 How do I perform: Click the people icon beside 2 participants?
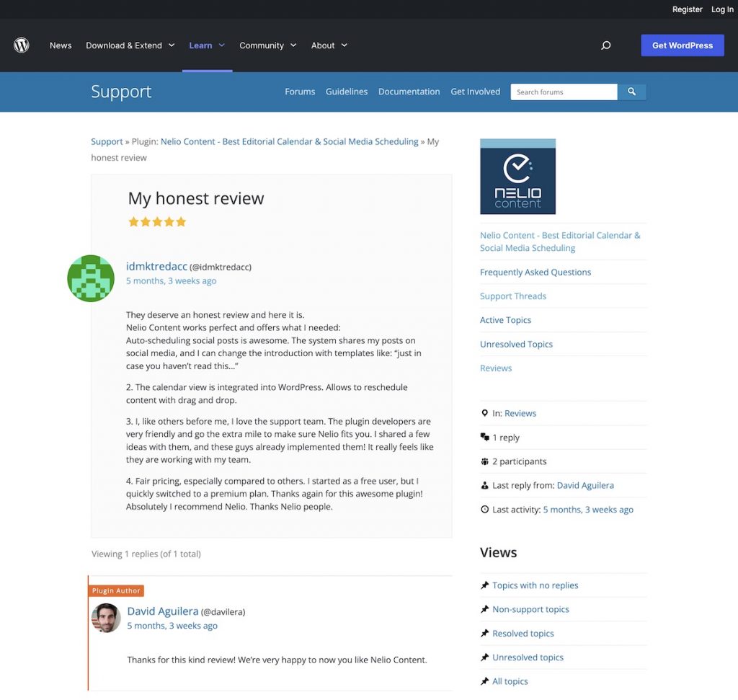484,461
